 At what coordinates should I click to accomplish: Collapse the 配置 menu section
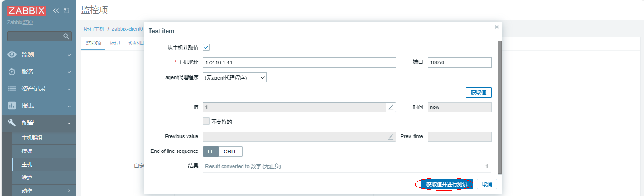point(69,123)
